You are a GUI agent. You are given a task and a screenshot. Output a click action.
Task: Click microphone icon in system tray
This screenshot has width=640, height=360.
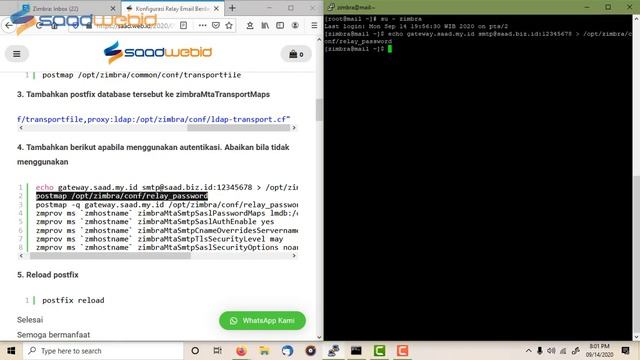coord(540,351)
